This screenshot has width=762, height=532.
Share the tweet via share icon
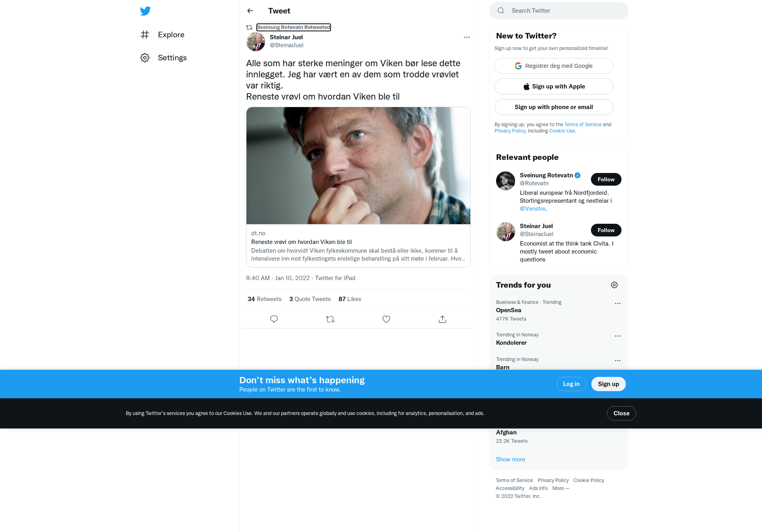point(443,319)
